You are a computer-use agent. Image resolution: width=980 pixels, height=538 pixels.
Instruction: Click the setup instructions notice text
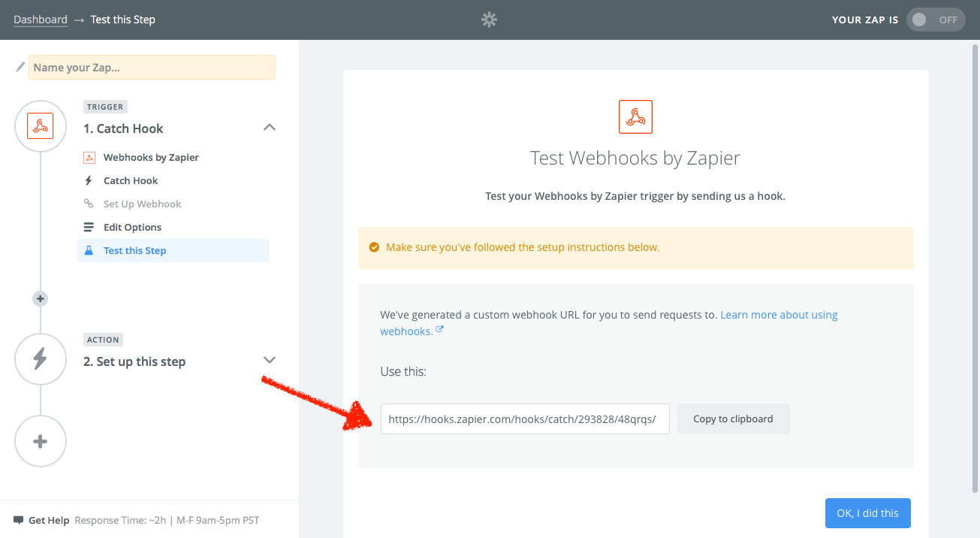tap(523, 247)
